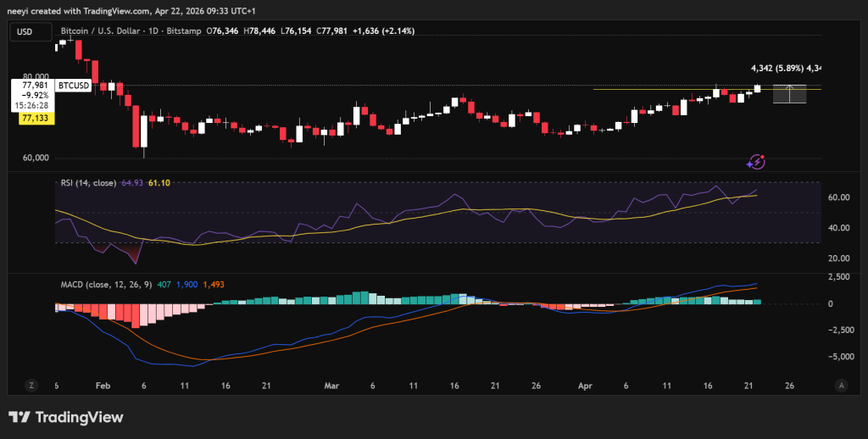Click the Mar label on the time axis
The height and width of the screenshot is (439, 868).
pyautogui.click(x=331, y=385)
